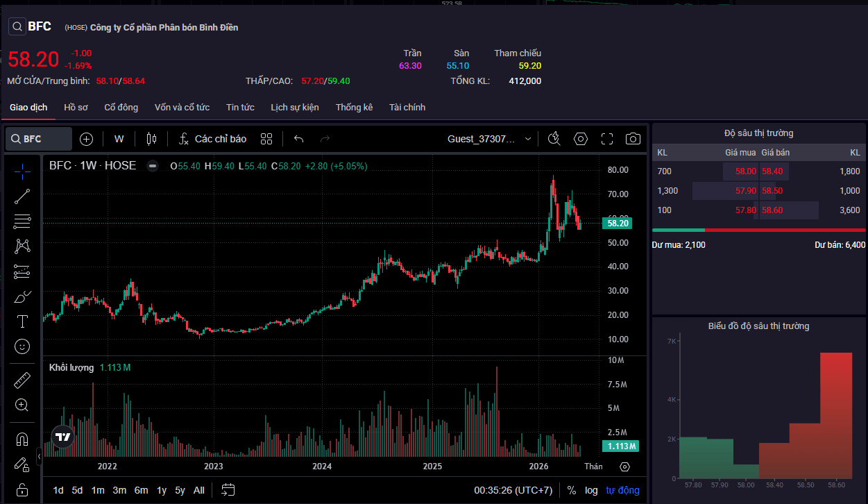Screen dimensions: 868x504
Task: Set chart range to 6m
Action: [141, 490]
